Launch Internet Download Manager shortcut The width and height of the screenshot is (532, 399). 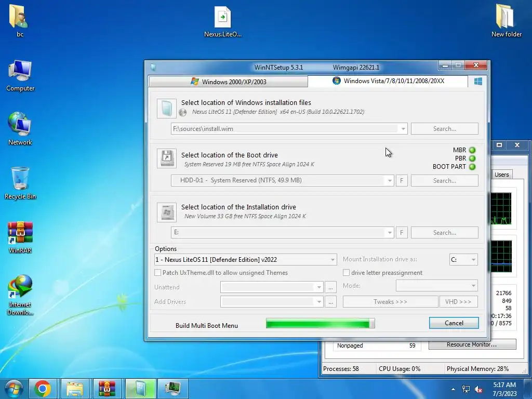(20, 295)
